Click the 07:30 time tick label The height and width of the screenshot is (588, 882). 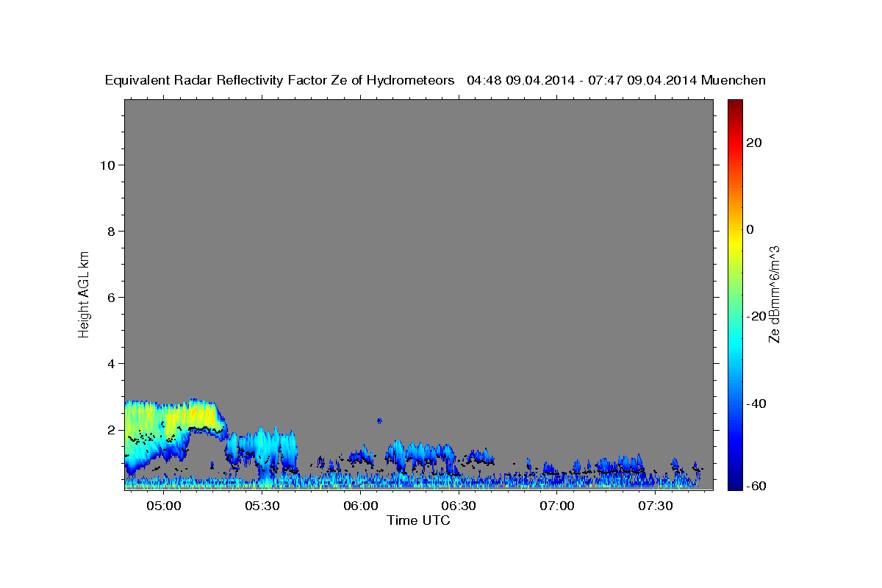pos(656,506)
